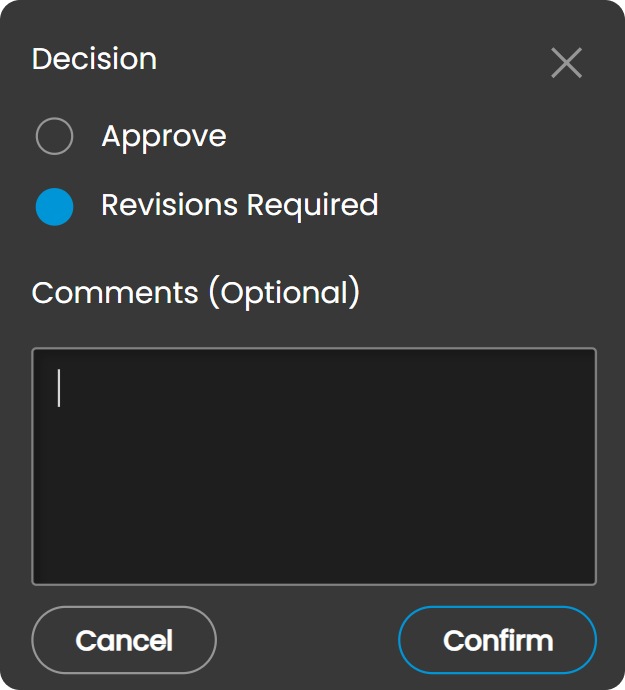Submit the decision with Confirm
Viewport: 625px width, 690px height.
pyautogui.click(x=497, y=640)
